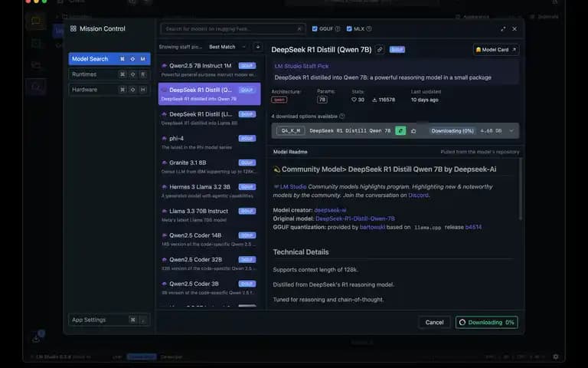Image resolution: width=588 pixels, height=368 pixels.
Task: Click the Q4_K_M quantization badge
Action: click(x=291, y=130)
